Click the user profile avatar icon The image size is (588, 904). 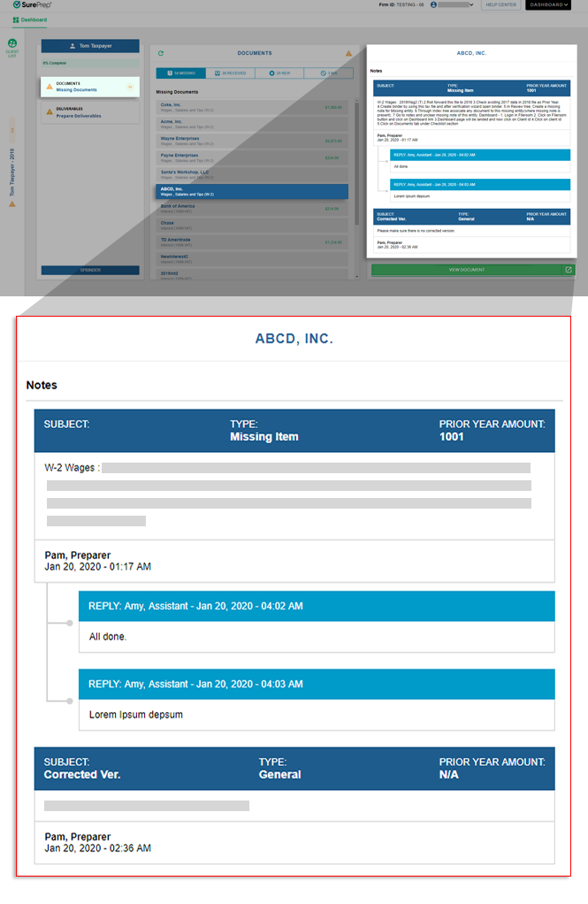pos(433,5)
